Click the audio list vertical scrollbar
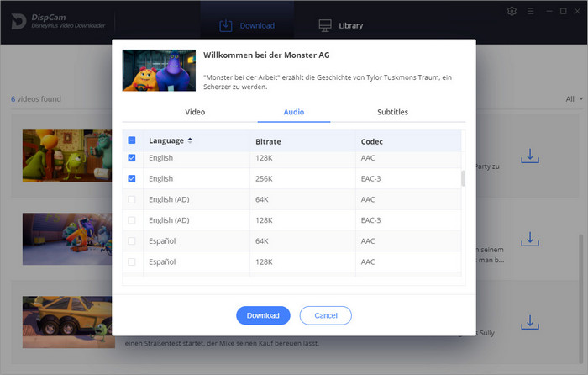The image size is (588, 375). coord(463,178)
